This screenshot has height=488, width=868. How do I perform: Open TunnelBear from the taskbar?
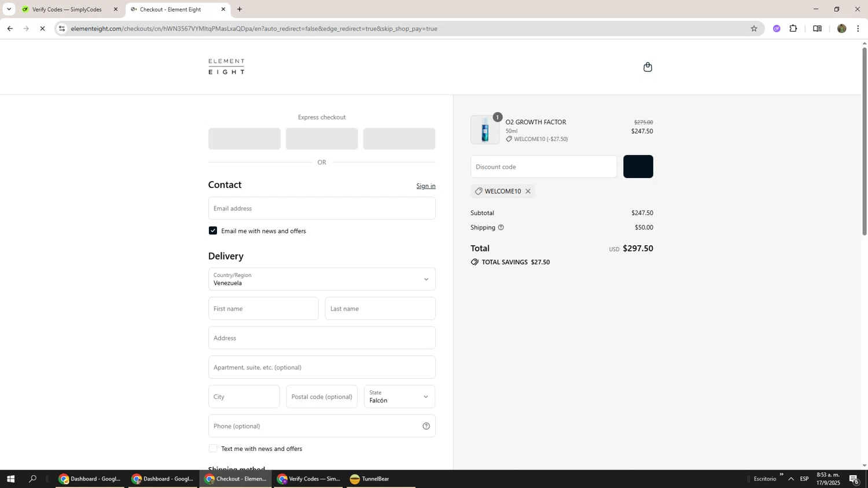click(x=381, y=479)
